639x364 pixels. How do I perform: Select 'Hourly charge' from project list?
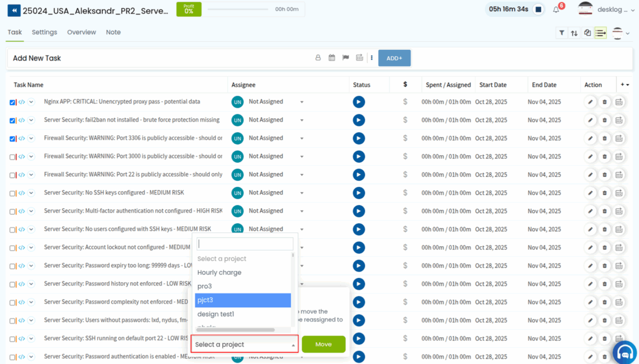pos(219,272)
